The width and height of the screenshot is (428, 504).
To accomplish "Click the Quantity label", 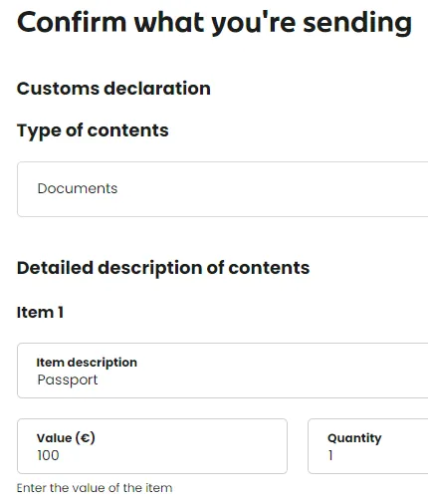I will tap(354, 438).
